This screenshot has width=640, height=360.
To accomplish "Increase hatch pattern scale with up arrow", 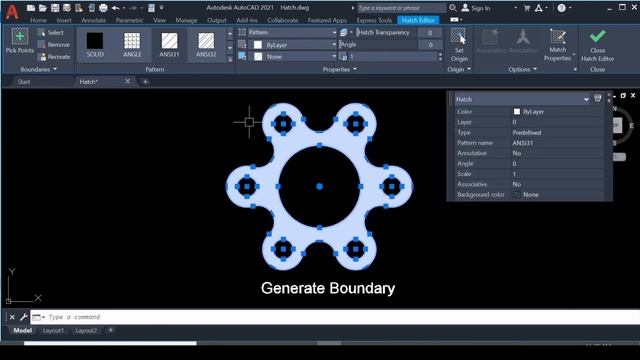I will pyautogui.click(x=440, y=54).
